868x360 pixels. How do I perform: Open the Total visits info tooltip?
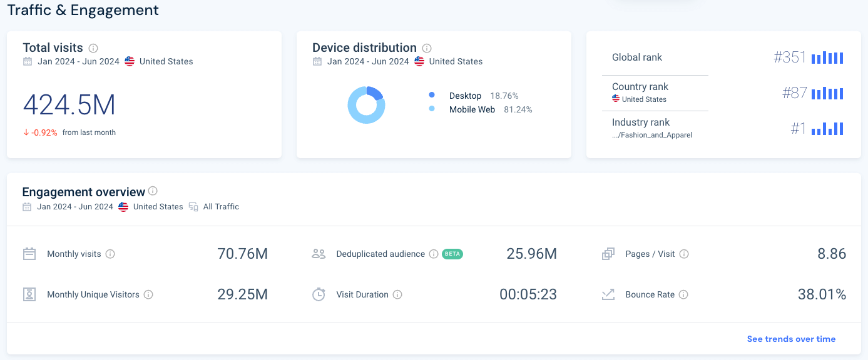[93, 47]
